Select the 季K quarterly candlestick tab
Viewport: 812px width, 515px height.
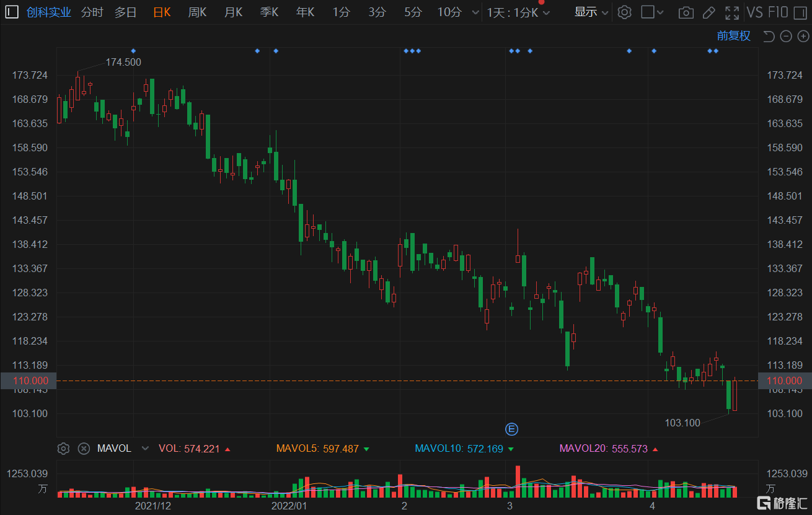(x=270, y=12)
